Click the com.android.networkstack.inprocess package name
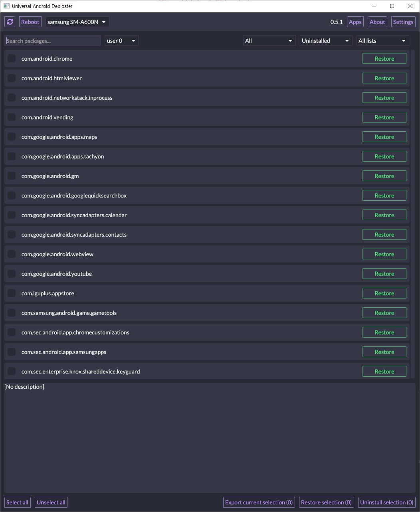The height and width of the screenshot is (512, 420). click(67, 98)
